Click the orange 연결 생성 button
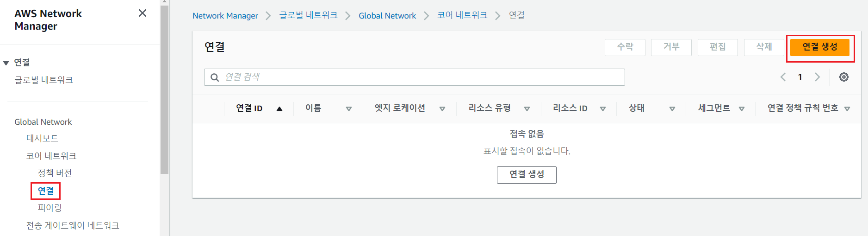The image size is (868, 236). pyautogui.click(x=820, y=47)
